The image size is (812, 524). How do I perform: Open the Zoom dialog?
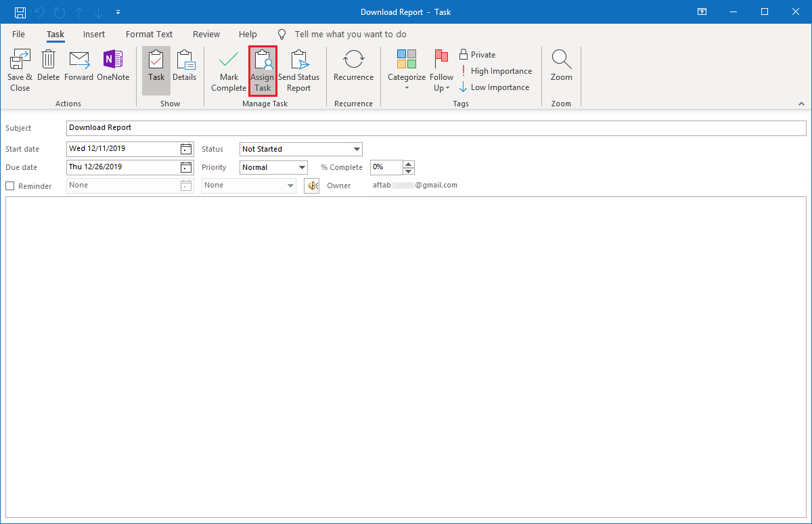click(561, 66)
